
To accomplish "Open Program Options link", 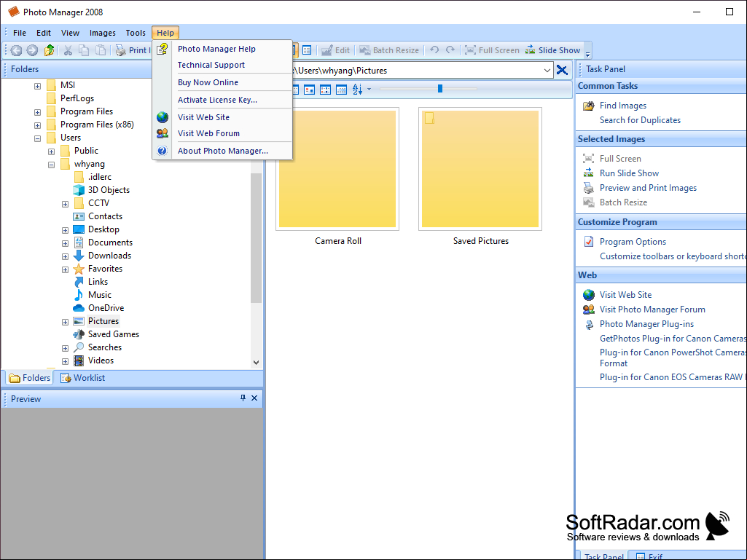I will tap(633, 242).
